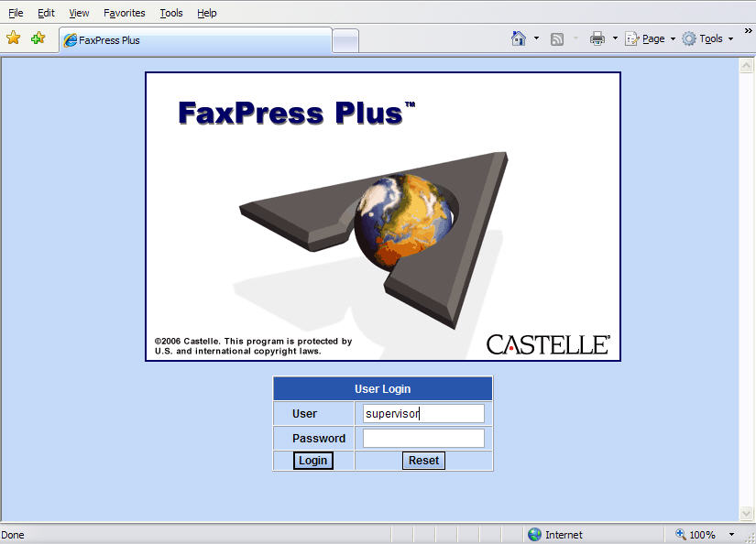Click the RSS feeds icon

click(556, 38)
